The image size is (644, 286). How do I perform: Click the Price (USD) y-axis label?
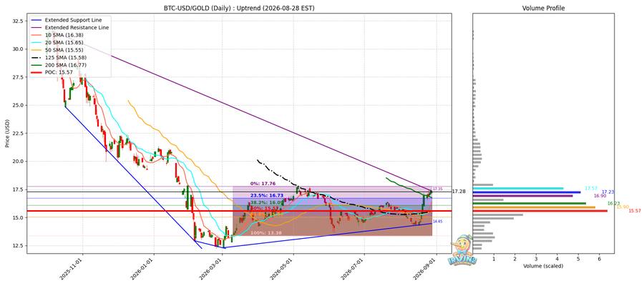pyautogui.click(x=6, y=133)
